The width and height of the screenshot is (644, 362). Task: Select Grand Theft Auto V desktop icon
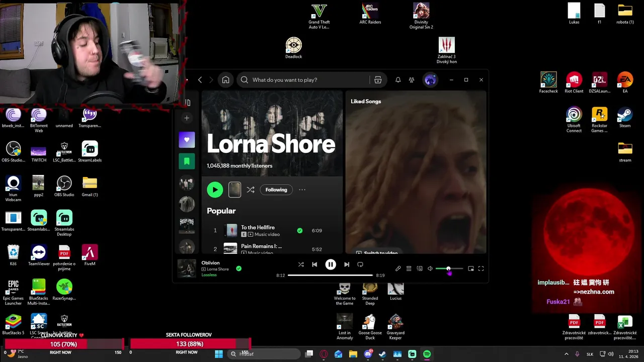319,16
